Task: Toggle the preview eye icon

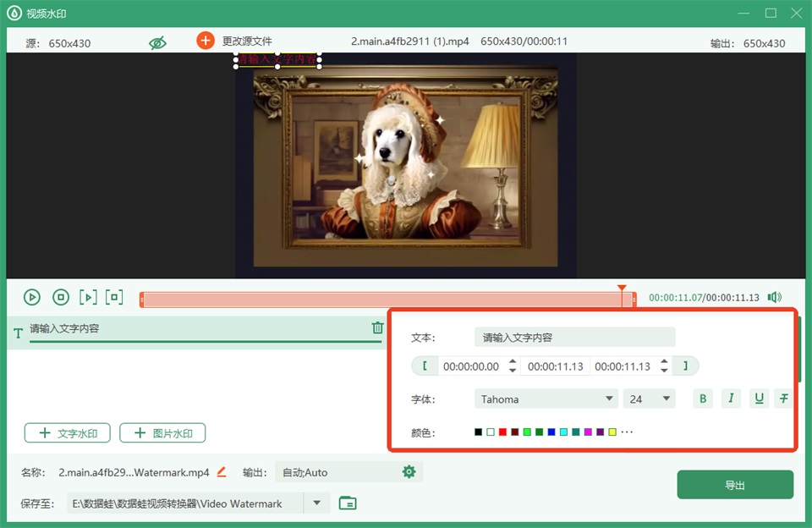Action: pos(157,43)
